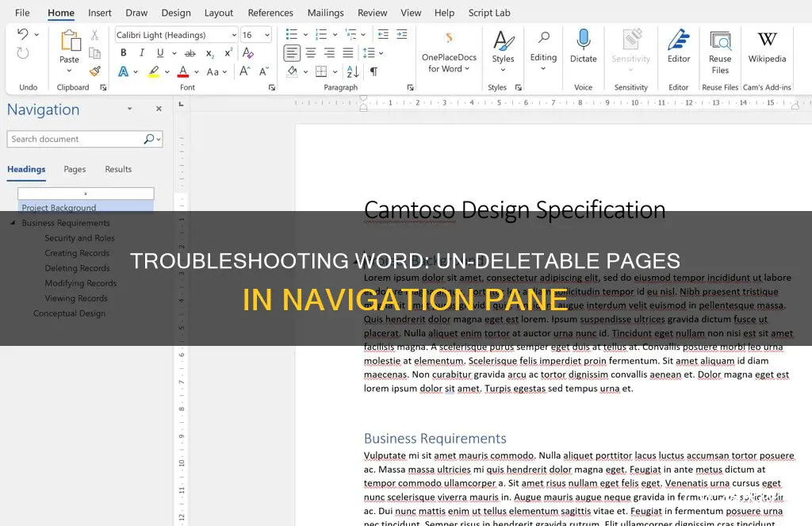Jump to Project Background heading
This screenshot has height=526, width=812.
tap(59, 207)
